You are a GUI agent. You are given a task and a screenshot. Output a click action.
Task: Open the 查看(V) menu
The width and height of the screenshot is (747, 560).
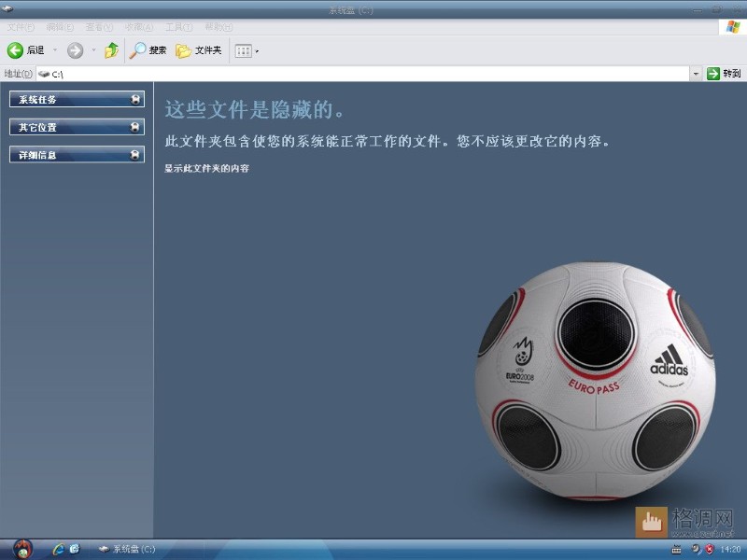99,27
